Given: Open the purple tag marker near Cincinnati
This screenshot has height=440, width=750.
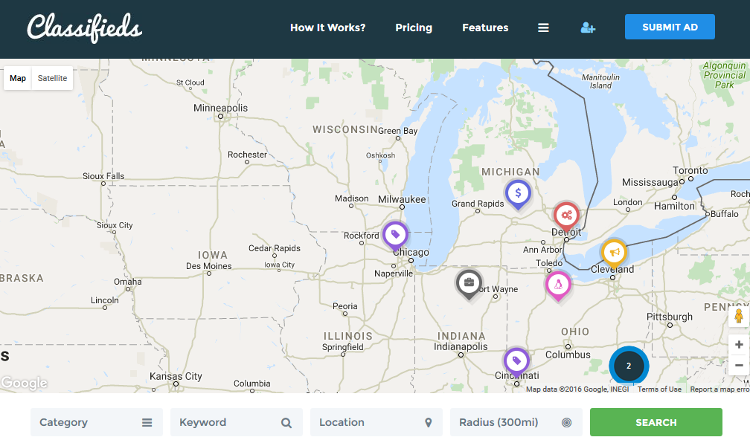Looking at the screenshot, I should point(515,360).
